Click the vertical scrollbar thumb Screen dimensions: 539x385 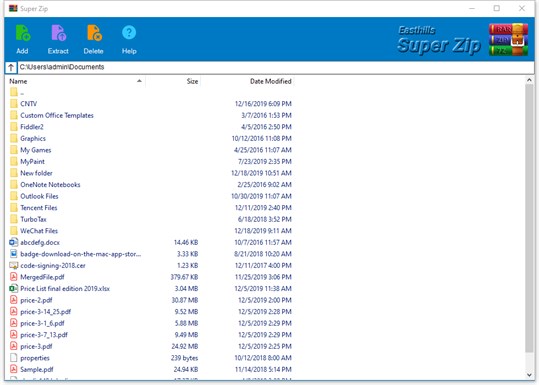click(x=529, y=218)
